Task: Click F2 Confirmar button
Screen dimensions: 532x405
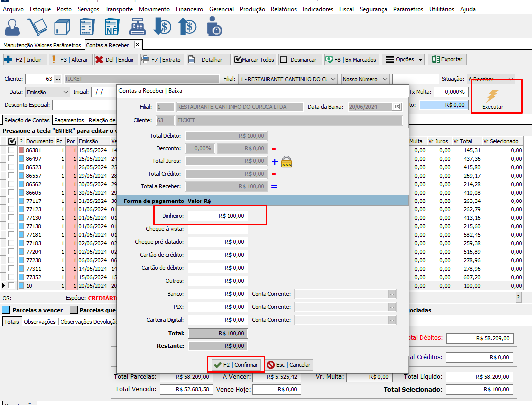Action: [x=235, y=365]
